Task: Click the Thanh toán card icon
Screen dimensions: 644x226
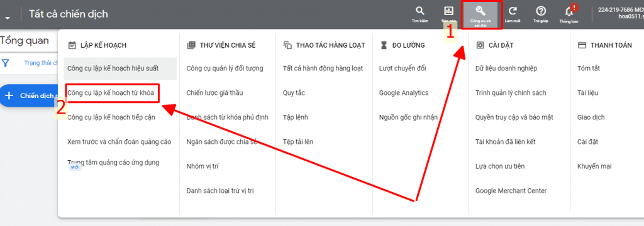Action: (x=582, y=46)
